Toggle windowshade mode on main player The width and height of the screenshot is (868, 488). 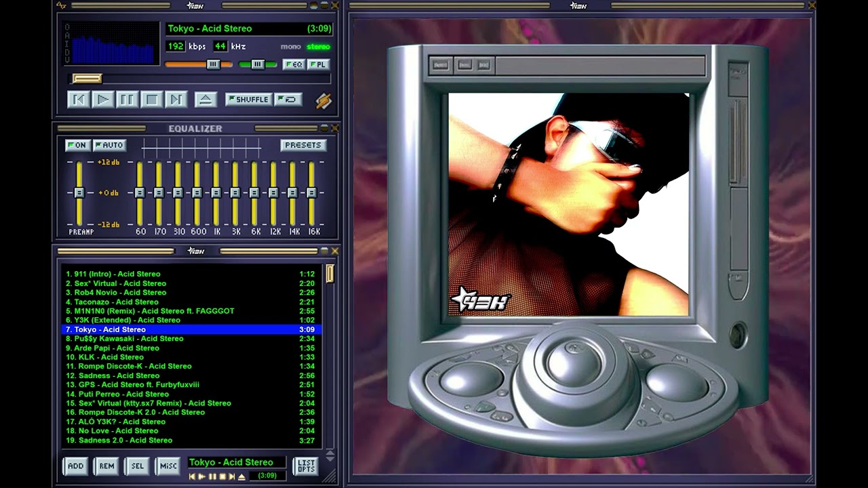tap(324, 5)
